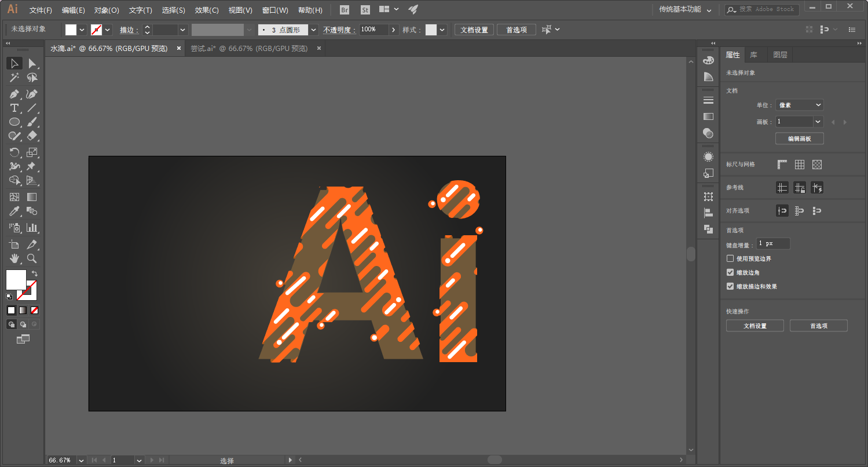Select the Curvature tool
868x467 pixels.
point(32,94)
